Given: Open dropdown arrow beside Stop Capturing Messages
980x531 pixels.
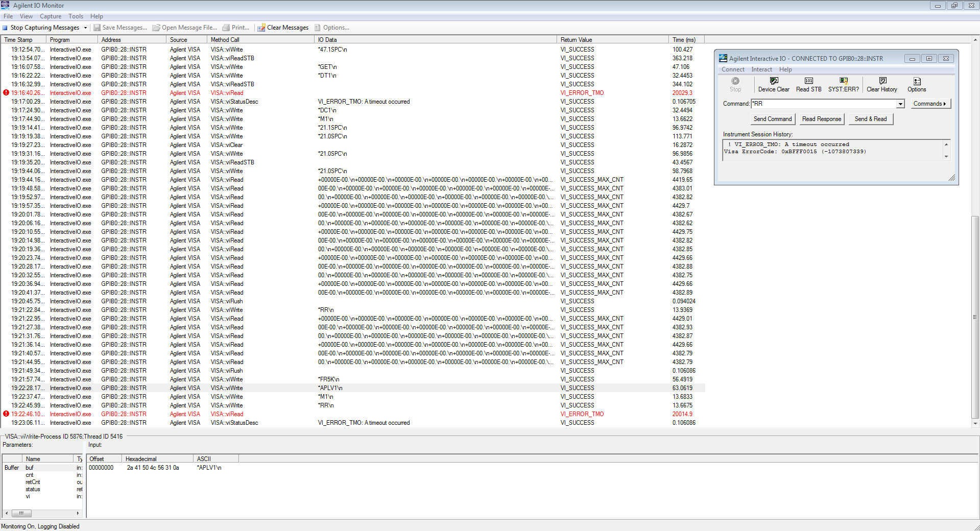Looking at the screenshot, I should pos(85,28).
